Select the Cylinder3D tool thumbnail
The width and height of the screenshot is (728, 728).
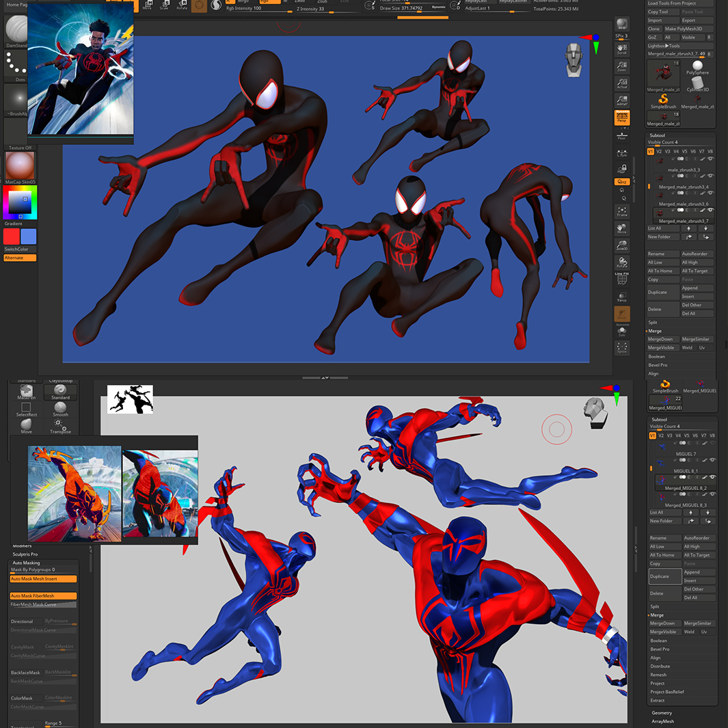coord(697,85)
